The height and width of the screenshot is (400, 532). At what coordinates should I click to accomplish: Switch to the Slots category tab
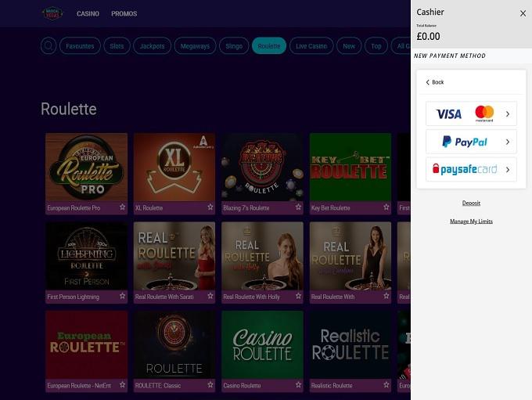[x=117, y=46]
